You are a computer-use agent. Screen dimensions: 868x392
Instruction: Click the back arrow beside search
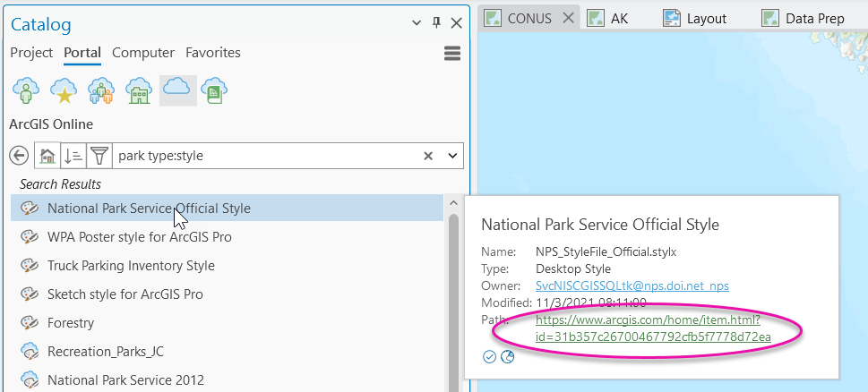(x=19, y=156)
